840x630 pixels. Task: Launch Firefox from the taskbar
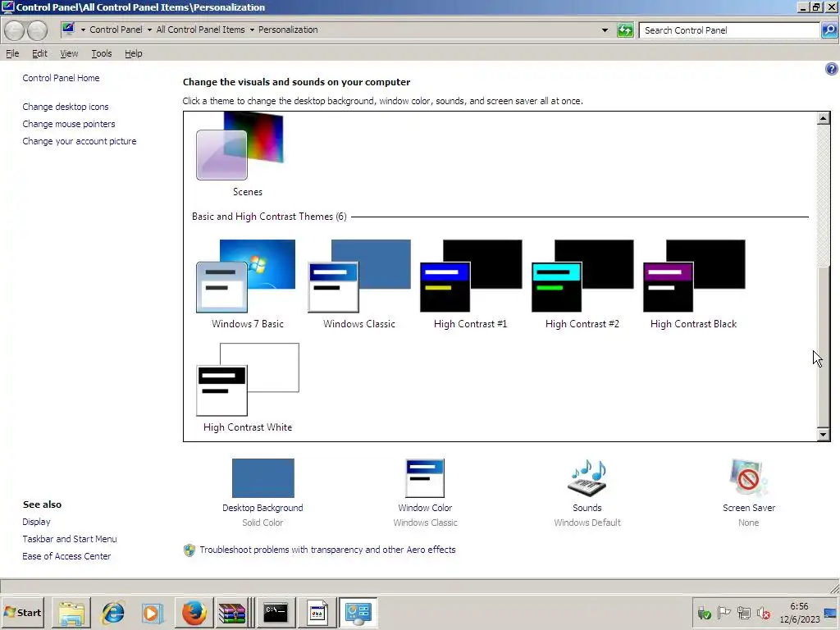(x=194, y=613)
